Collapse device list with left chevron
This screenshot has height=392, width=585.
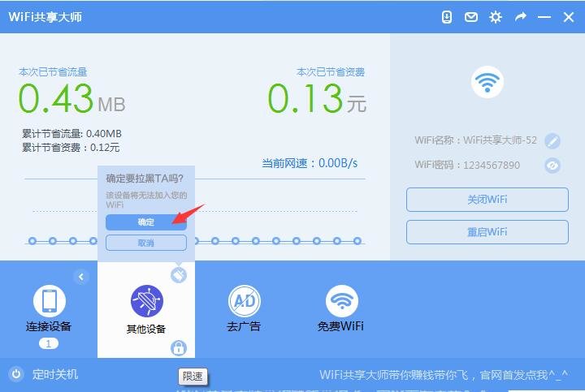coord(81,277)
